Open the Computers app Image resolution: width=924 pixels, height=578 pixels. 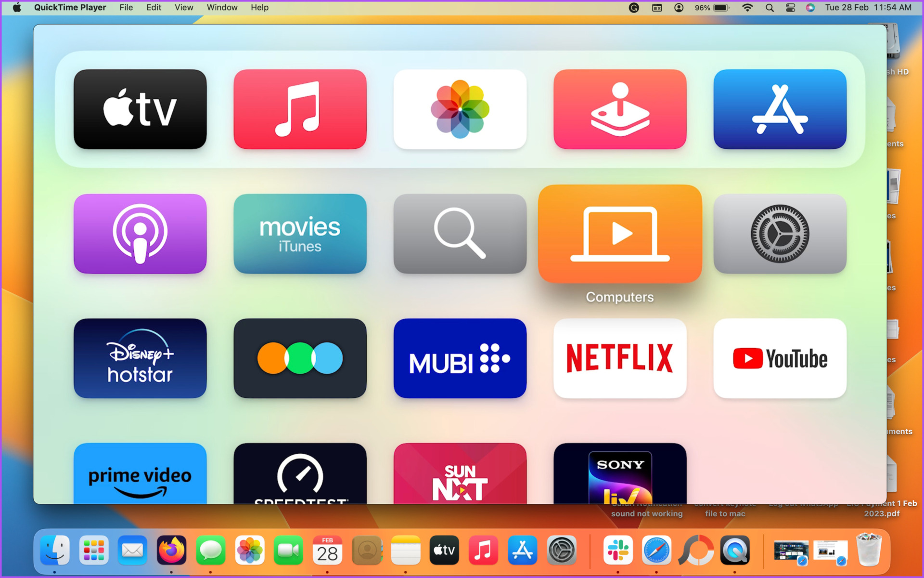(619, 234)
